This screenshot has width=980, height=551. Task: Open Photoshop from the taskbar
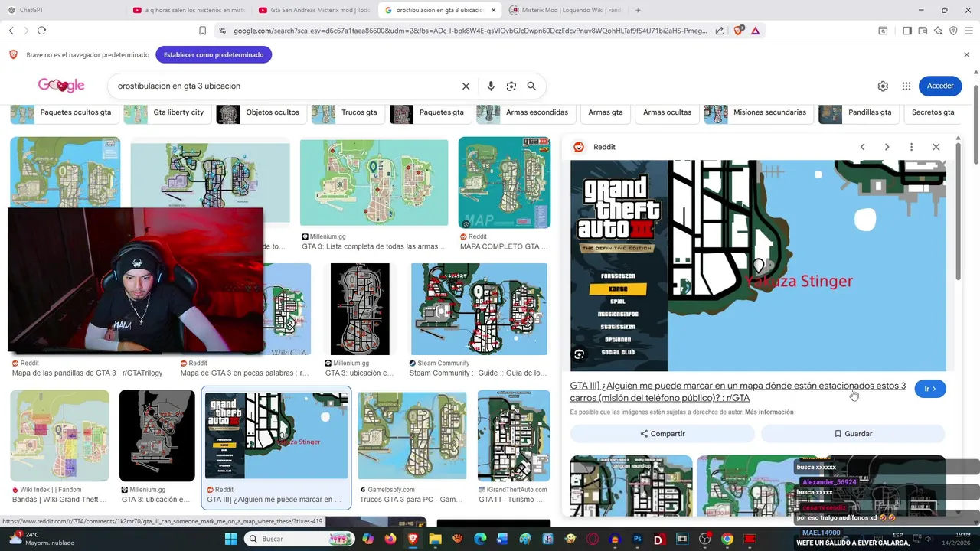(x=637, y=539)
